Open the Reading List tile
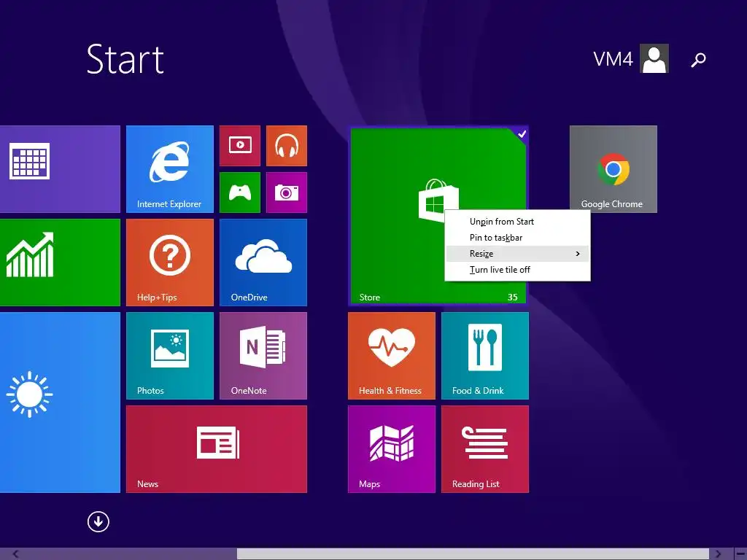Image resolution: width=747 pixels, height=560 pixels. tap(485, 449)
